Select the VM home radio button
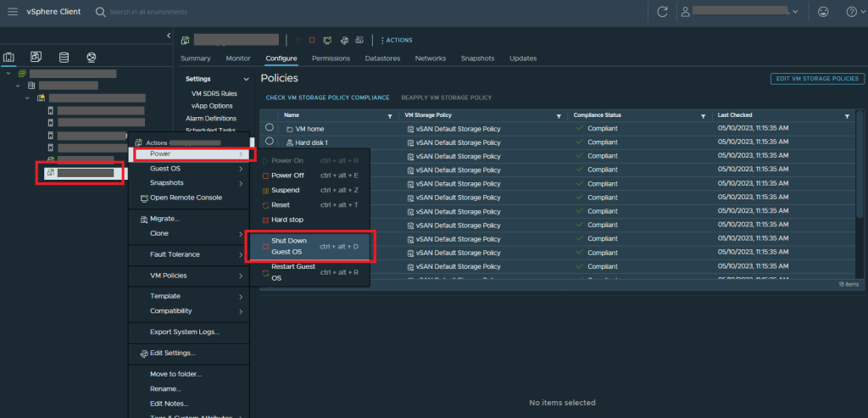The width and height of the screenshot is (868, 418). pos(270,128)
